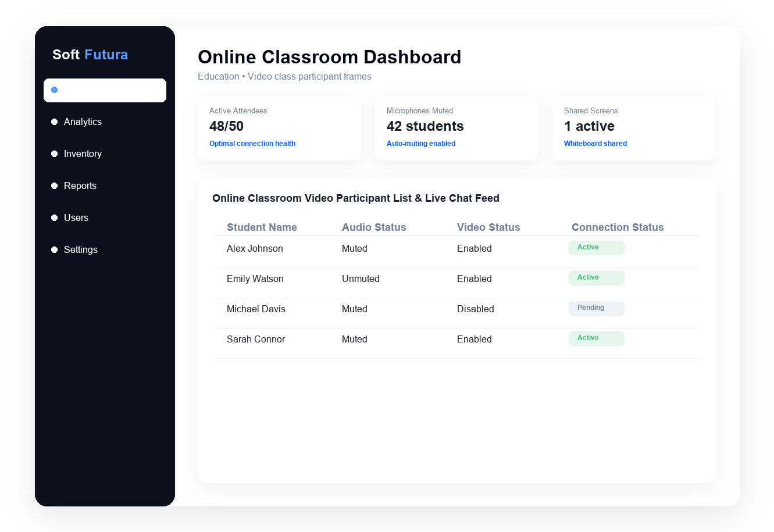
Task: Sort by the Audio Status column header
Action: (374, 227)
